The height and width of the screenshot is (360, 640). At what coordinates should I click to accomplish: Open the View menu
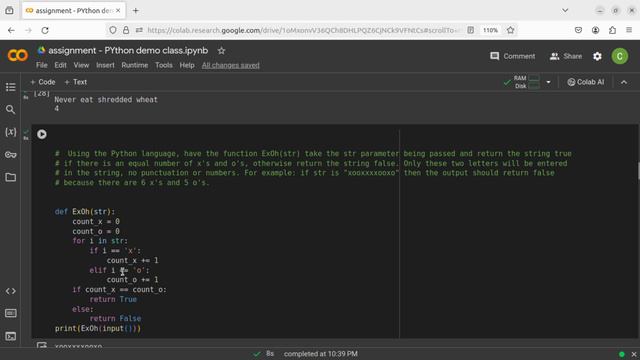click(81, 65)
